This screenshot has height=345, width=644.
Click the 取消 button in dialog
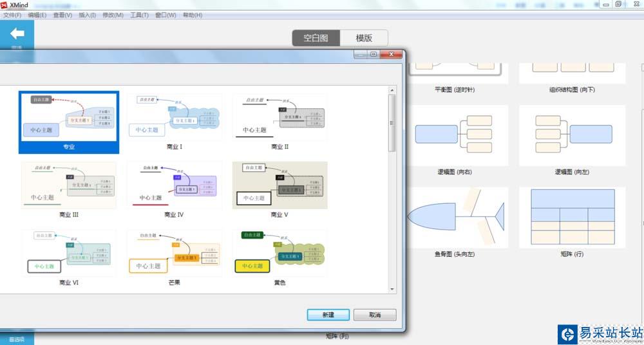tap(375, 315)
